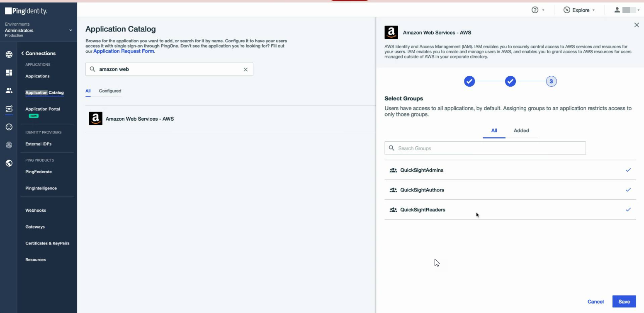Select the QuickSightAdmins group name
The height and width of the screenshot is (313, 644).
coord(422,170)
